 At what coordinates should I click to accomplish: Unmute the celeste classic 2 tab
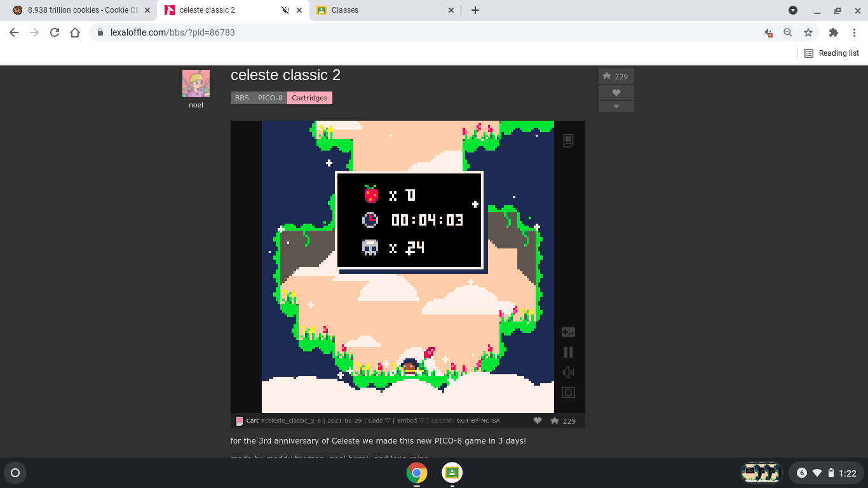coord(285,10)
